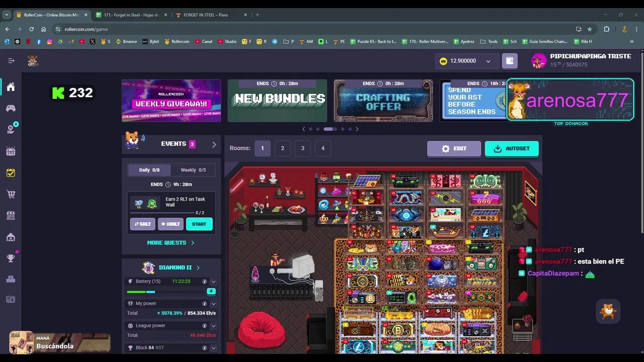Click the 5RLT swap quest button

(x=142, y=224)
